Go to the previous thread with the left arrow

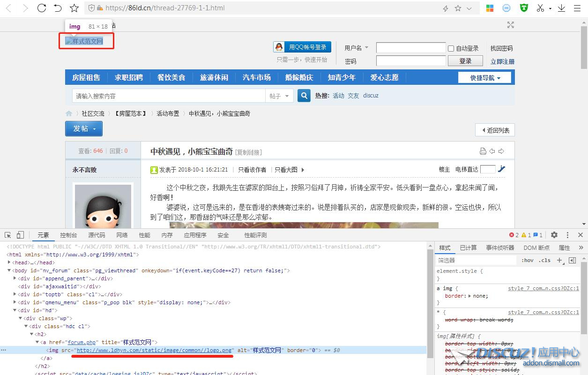coord(492,151)
